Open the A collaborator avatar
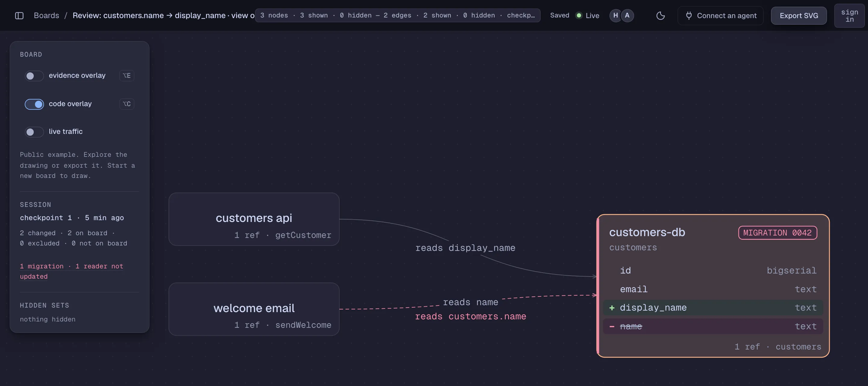The image size is (868, 386). (x=627, y=15)
